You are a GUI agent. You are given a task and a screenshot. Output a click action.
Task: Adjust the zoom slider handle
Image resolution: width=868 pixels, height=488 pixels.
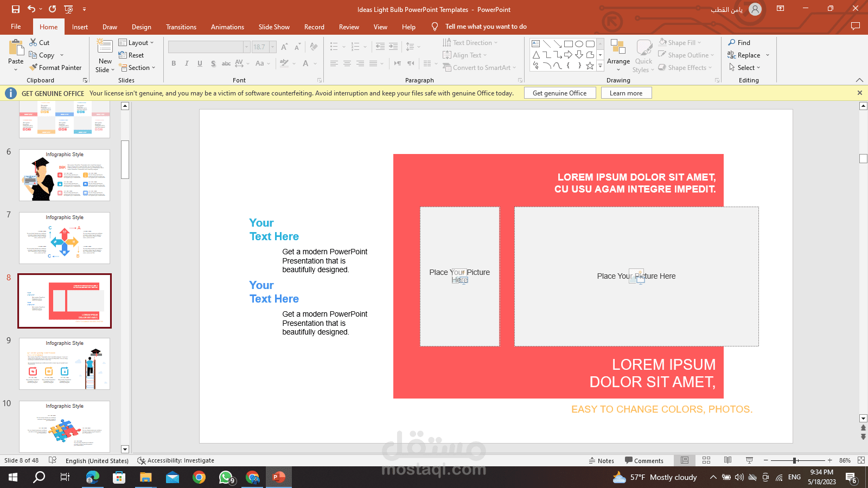click(795, 460)
